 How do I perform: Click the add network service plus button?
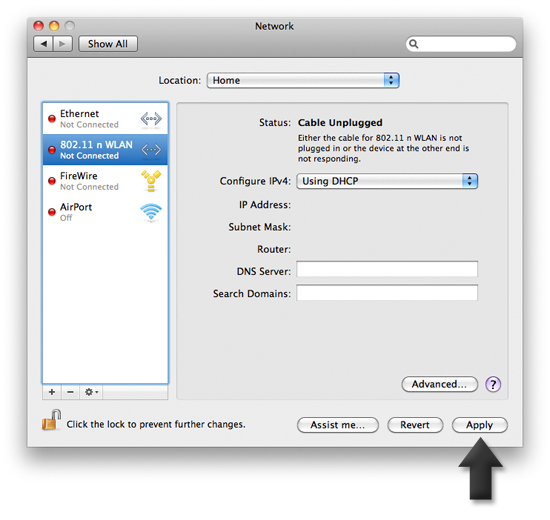pyautogui.click(x=52, y=392)
